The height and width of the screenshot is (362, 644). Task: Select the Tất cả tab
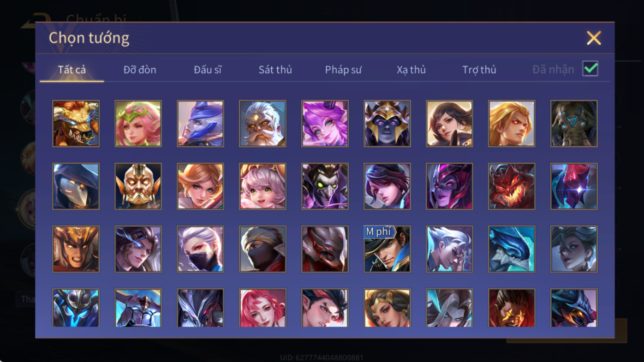(x=72, y=70)
